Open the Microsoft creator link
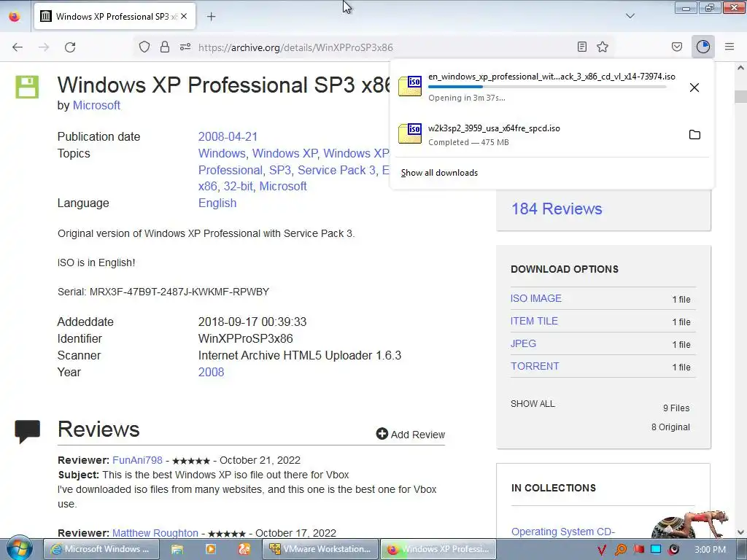 click(x=96, y=105)
